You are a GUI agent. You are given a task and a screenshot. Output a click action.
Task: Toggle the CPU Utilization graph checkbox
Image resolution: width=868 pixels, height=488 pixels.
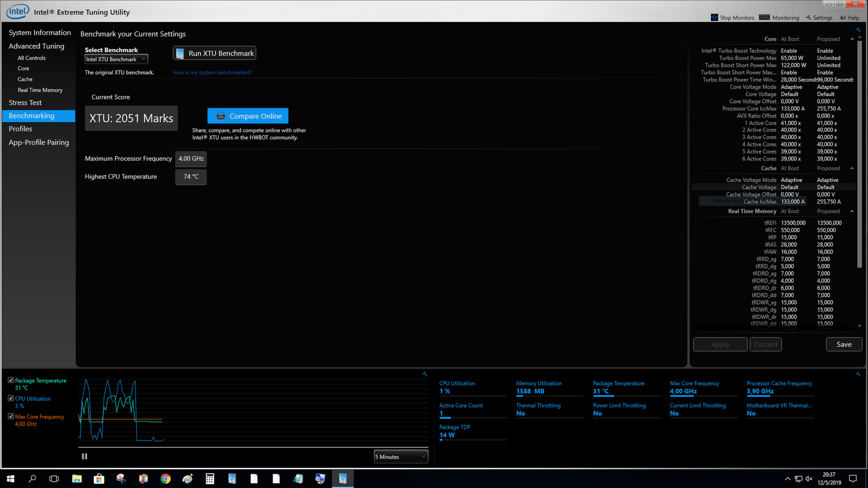click(11, 399)
